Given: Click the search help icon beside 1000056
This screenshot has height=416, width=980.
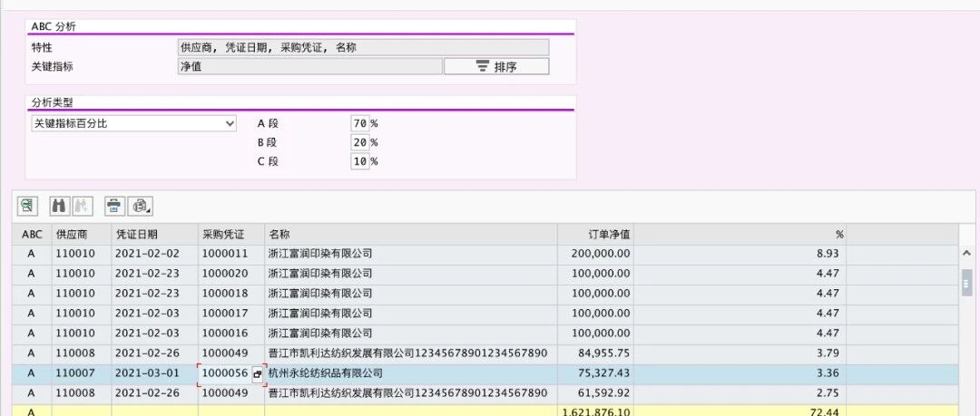Looking at the screenshot, I should pos(257,375).
